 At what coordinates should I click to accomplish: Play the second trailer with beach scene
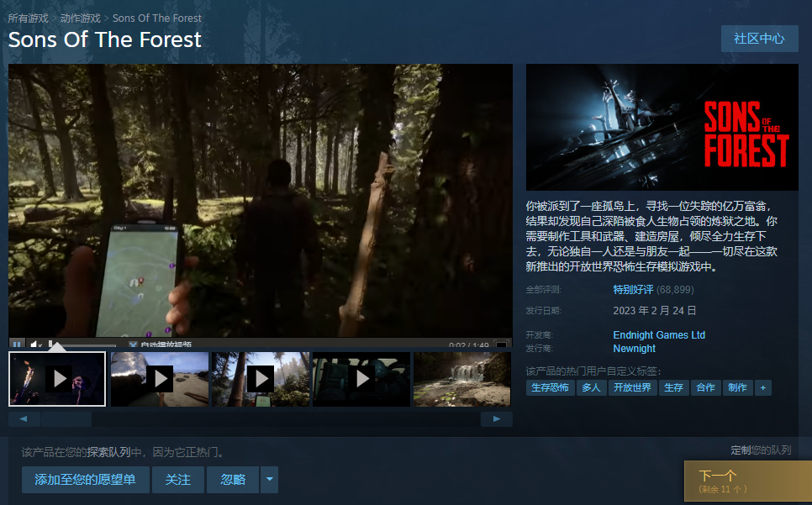160,379
